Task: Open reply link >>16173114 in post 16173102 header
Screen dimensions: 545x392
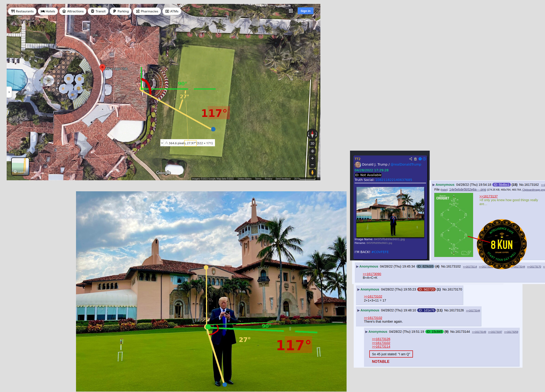Action: [x=470, y=267]
